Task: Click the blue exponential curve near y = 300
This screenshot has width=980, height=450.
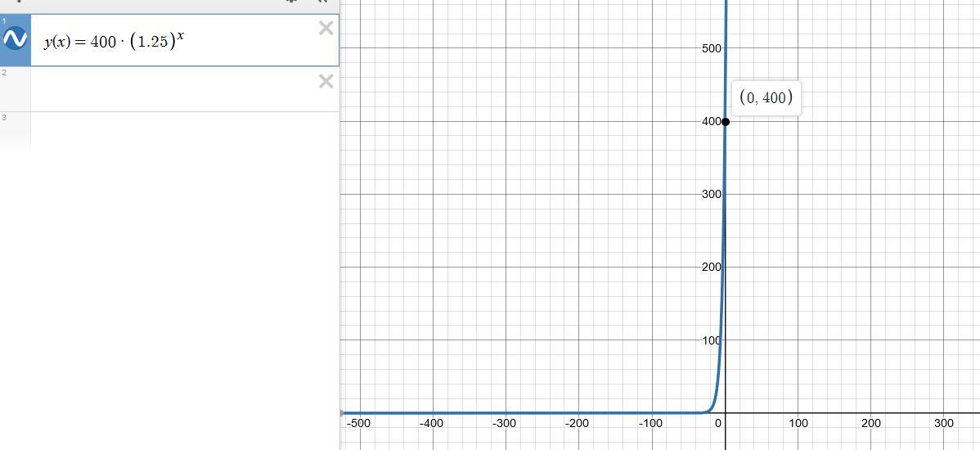Action: [723, 195]
